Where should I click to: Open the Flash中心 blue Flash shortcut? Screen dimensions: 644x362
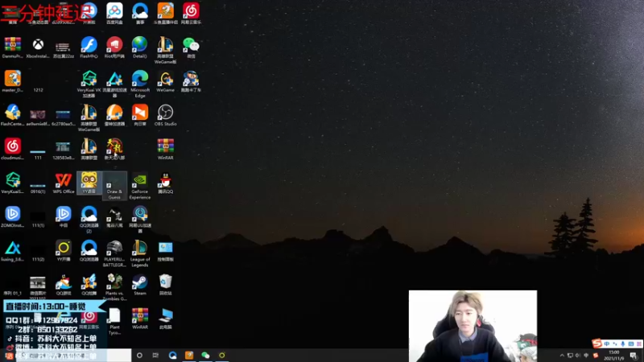89,47
